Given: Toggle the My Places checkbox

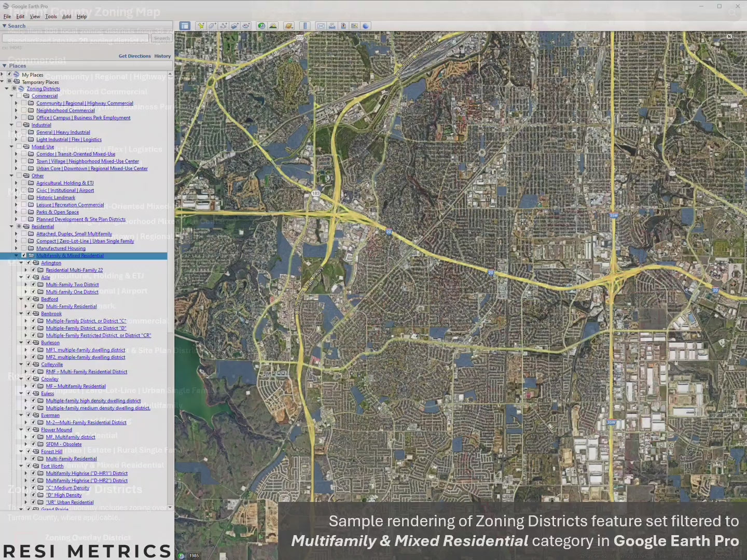Looking at the screenshot, I should (9, 75).
